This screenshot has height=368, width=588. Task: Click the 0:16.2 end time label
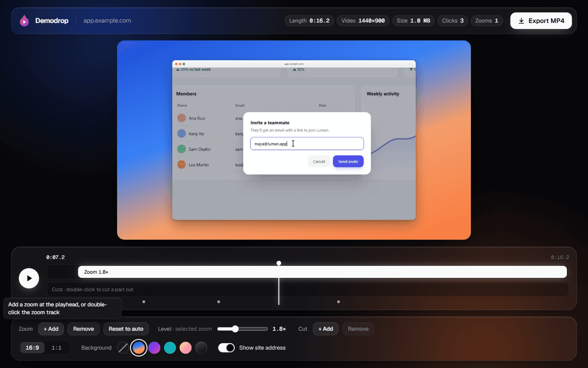click(560, 257)
